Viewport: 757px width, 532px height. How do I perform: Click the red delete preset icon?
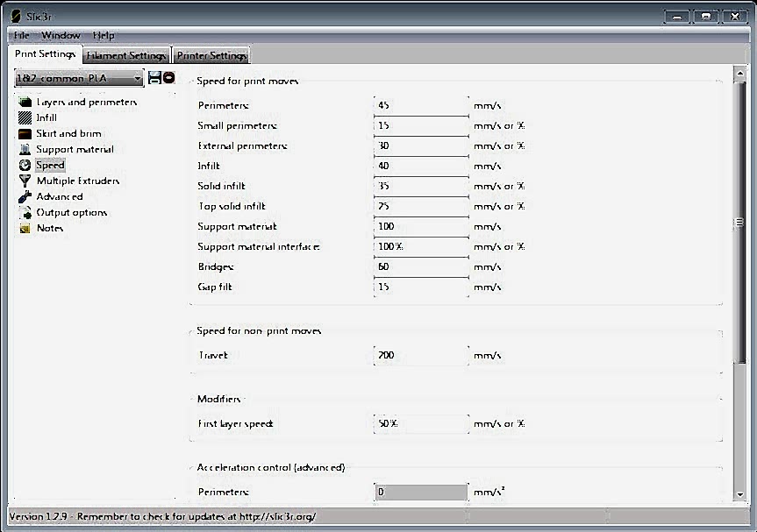(168, 78)
